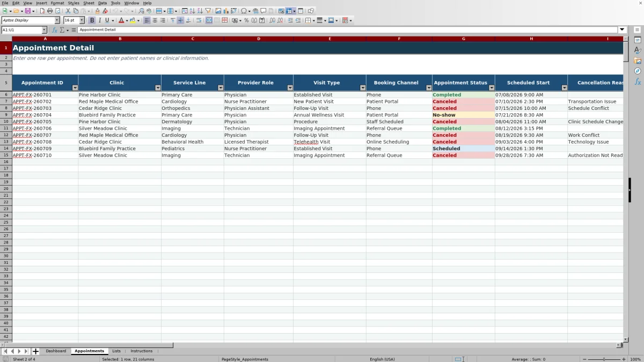This screenshot has height=362, width=644.
Task: Click the Wrap Text icon
Action: pos(199,20)
